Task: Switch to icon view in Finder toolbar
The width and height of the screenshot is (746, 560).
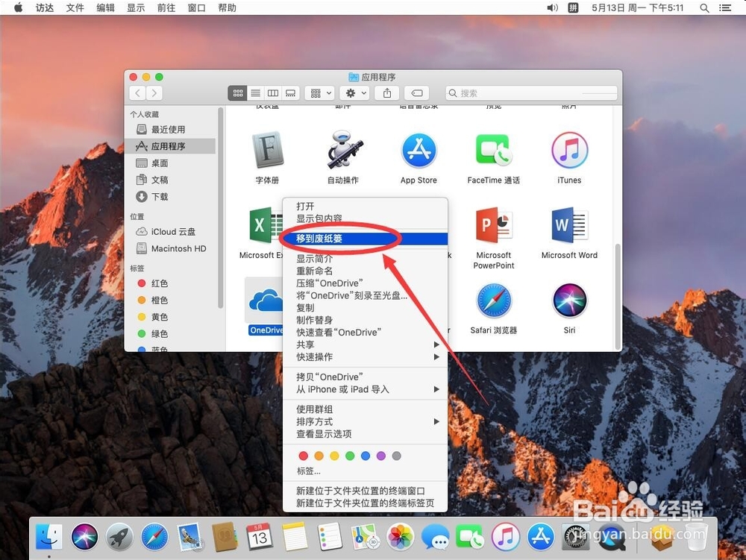Action: (237, 93)
